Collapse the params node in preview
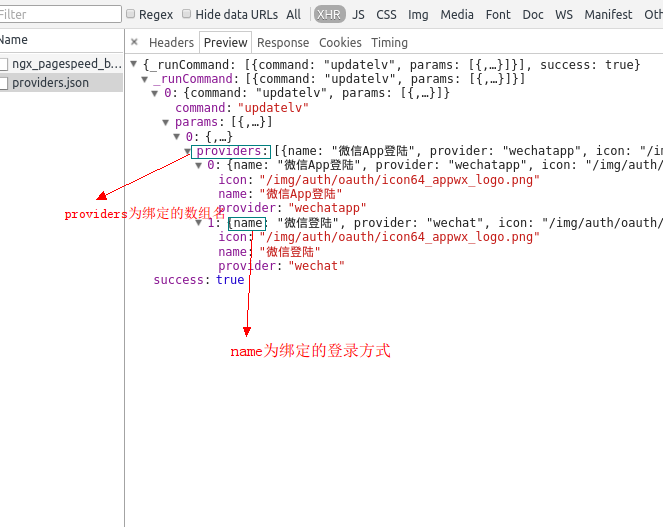The height and width of the screenshot is (527, 663). 166,122
